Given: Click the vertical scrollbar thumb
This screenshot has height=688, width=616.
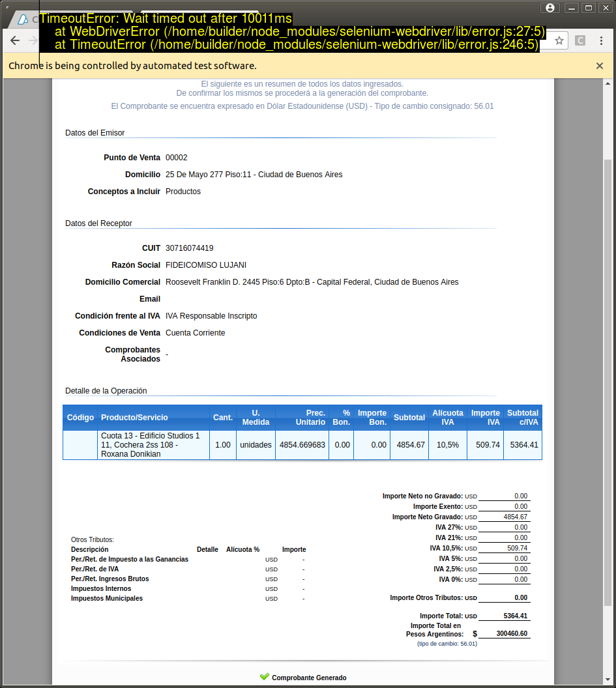Looking at the screenshot, I should [608, 382].
